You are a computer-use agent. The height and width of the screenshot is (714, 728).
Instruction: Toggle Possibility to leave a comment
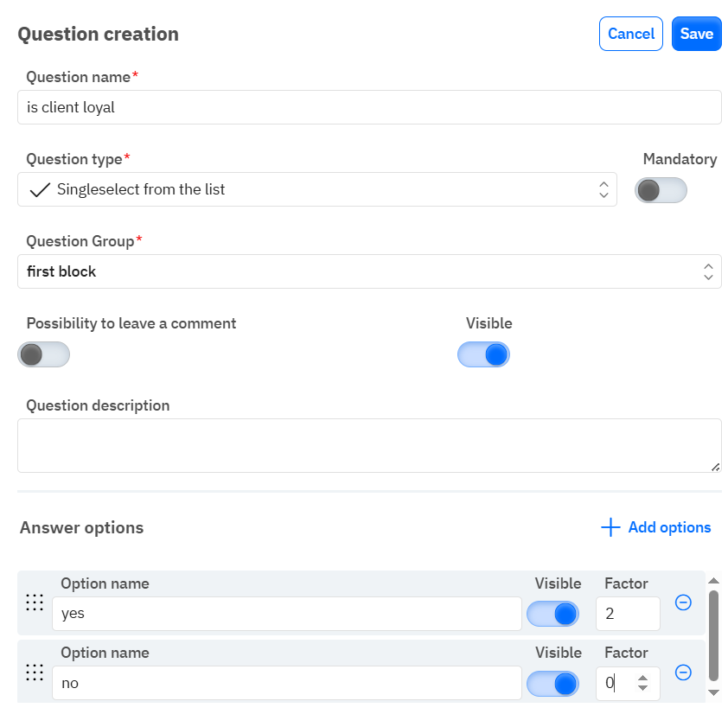coord(43,354)
